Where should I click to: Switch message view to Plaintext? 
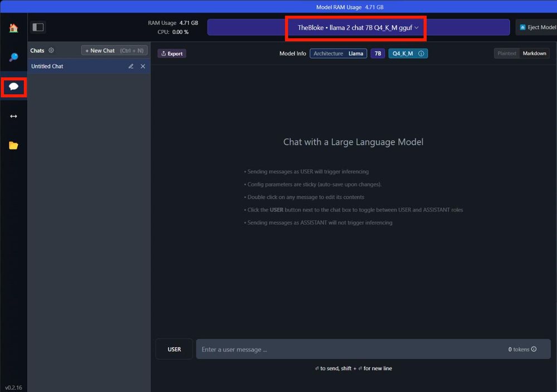coord(507,54)
